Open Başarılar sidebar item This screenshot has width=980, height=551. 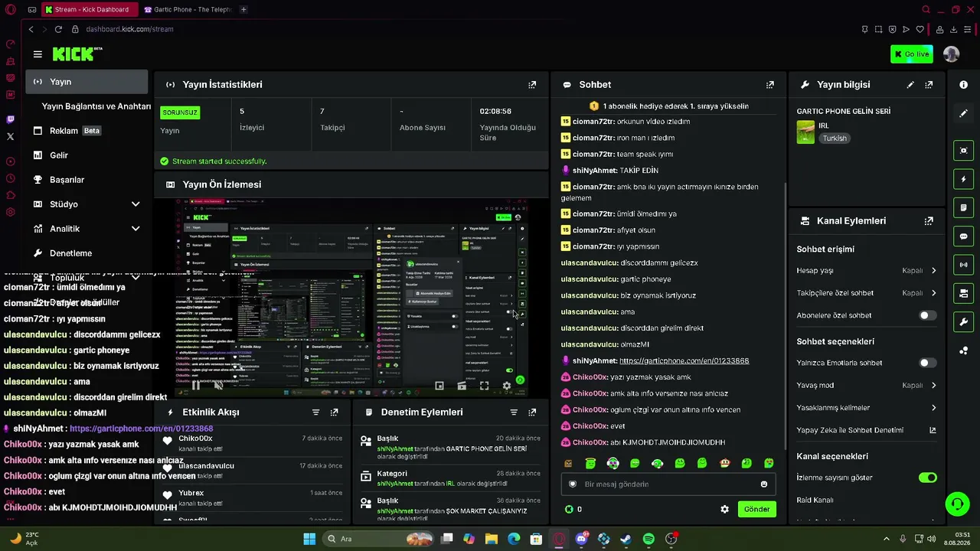click(87, 180)
